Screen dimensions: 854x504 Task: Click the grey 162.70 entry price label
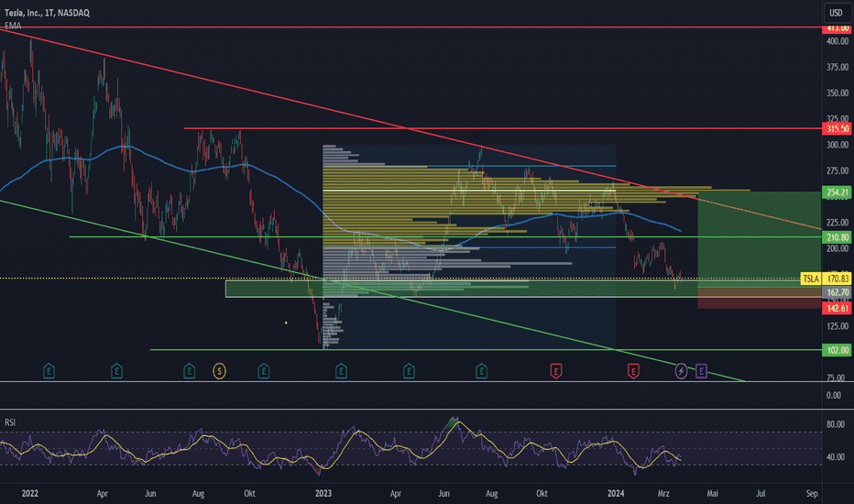click(838, 292)
